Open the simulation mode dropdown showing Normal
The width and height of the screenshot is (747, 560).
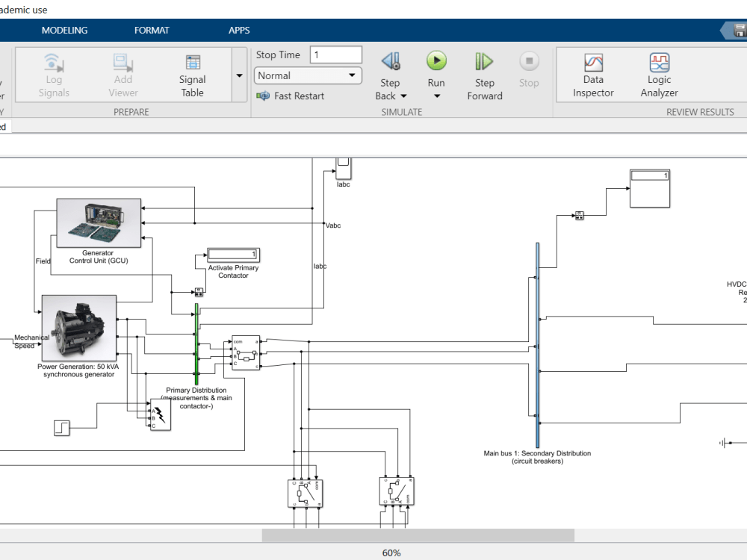click(308, 75)
